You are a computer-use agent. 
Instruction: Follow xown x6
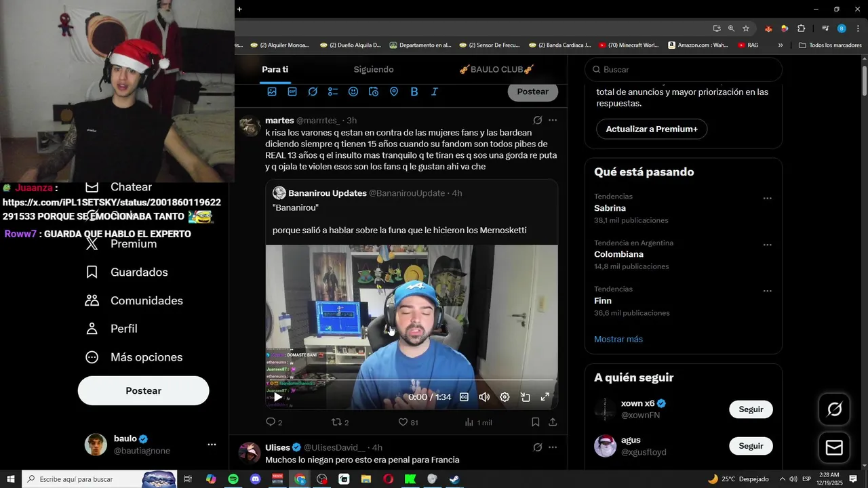(751, 409)
